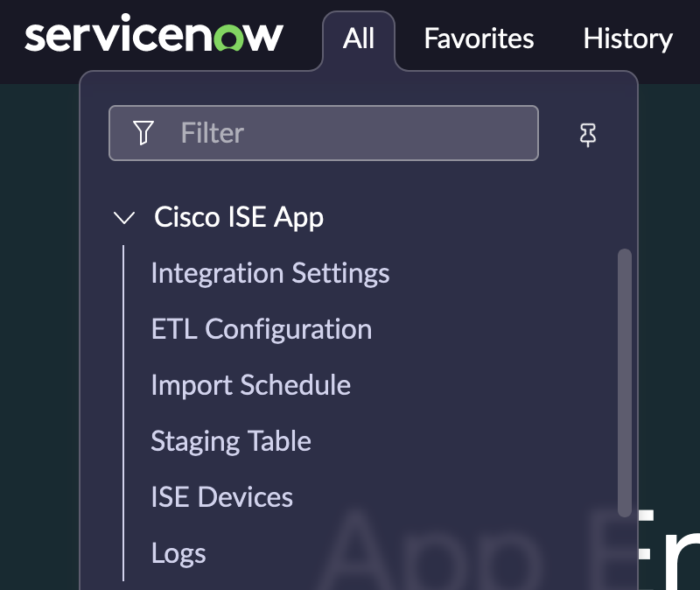Open the ISE Devices module
This screenshot has height=590, width=700.
click(222, 497)
